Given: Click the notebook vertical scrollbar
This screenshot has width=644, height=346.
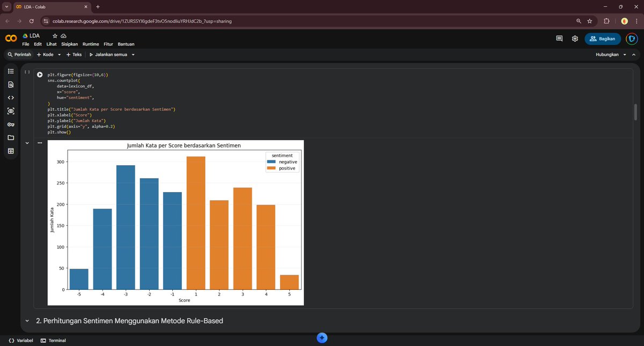Looking at the screenshot, I should (x=636, y=112).
